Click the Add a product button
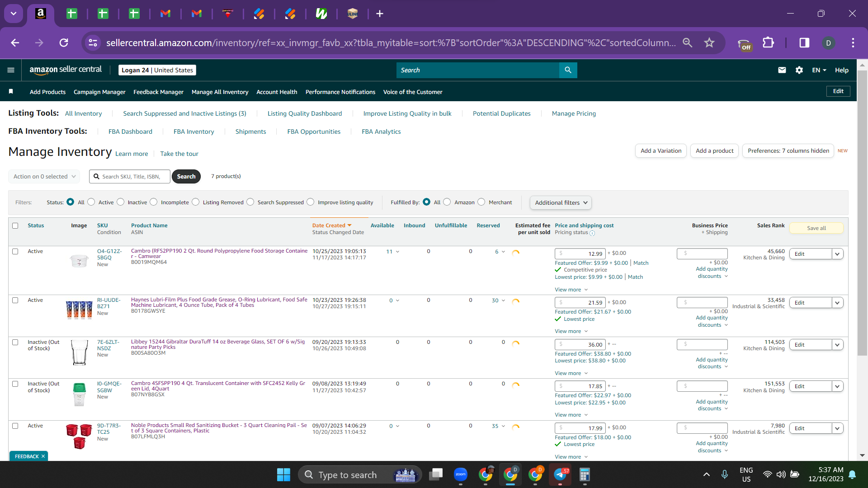Image resolution: width=868 pixels, height=488 pixels. 714,151
